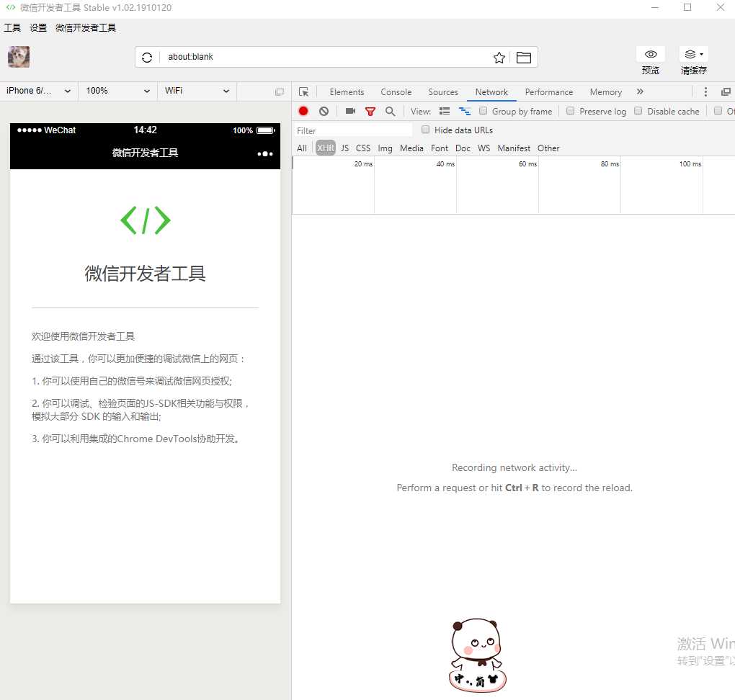Filter requests by Media
The image size is (735, 700).
[x=411, y=148]
